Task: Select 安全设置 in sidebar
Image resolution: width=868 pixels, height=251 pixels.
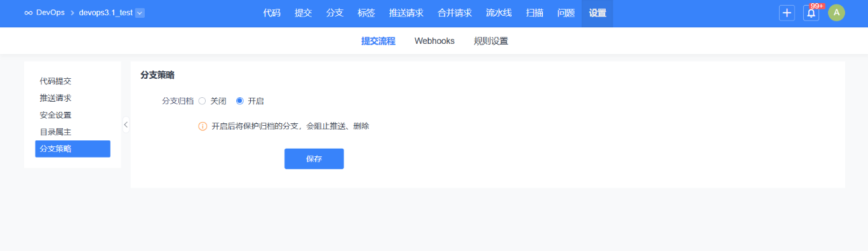Action: (55, 115)
